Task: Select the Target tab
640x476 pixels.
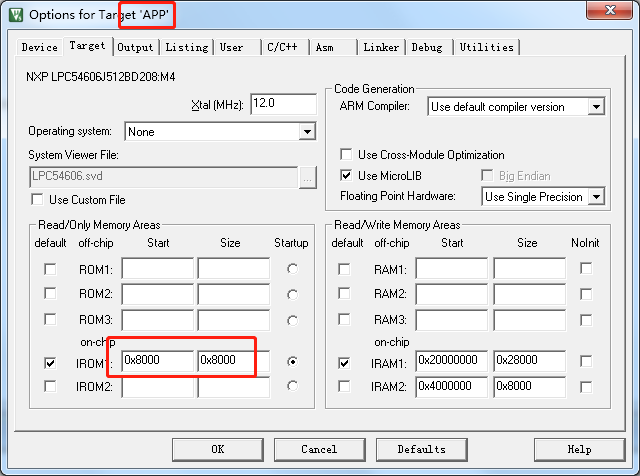Action: tap(87, 46)
